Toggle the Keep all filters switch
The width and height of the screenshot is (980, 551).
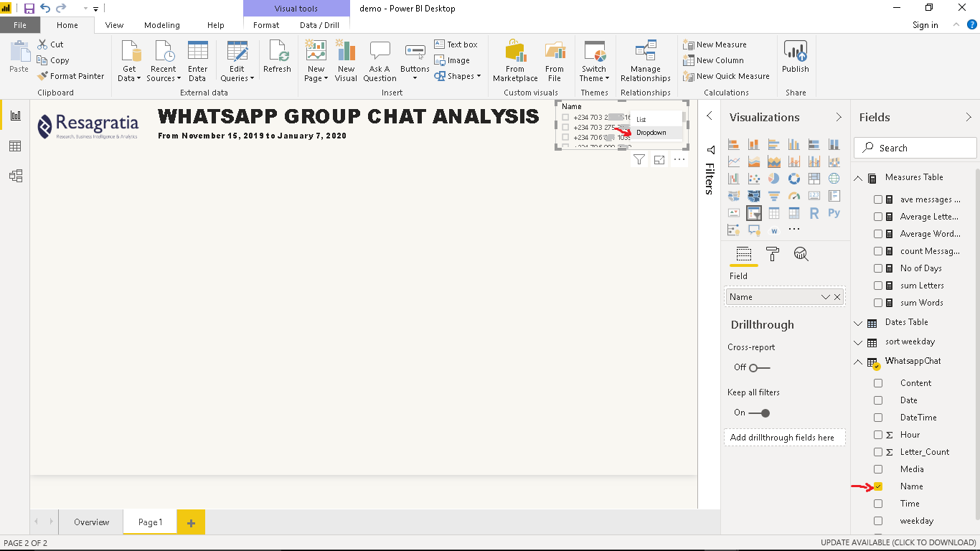(759, 413)
